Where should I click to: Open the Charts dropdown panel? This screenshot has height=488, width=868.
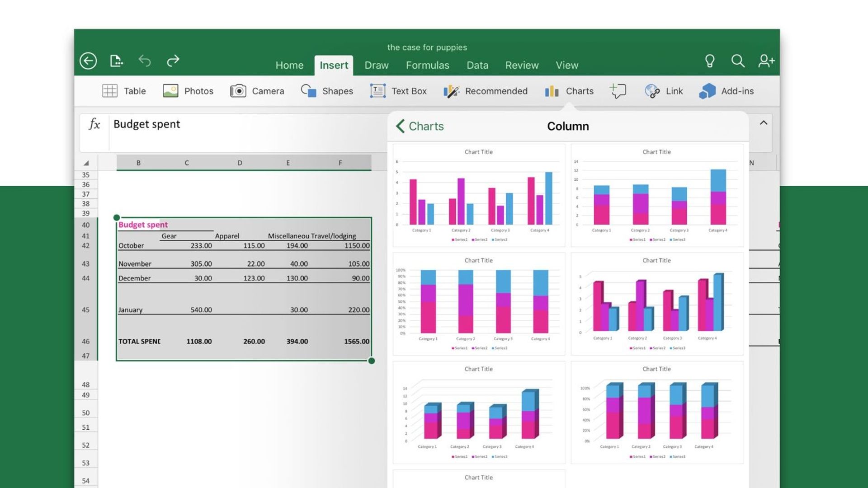point(569,91)
